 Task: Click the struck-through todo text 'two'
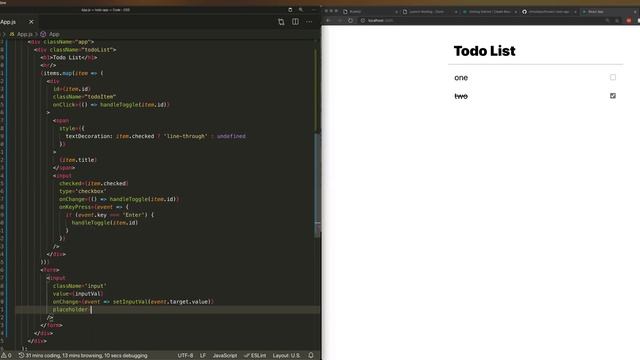(x=461, y=96)
